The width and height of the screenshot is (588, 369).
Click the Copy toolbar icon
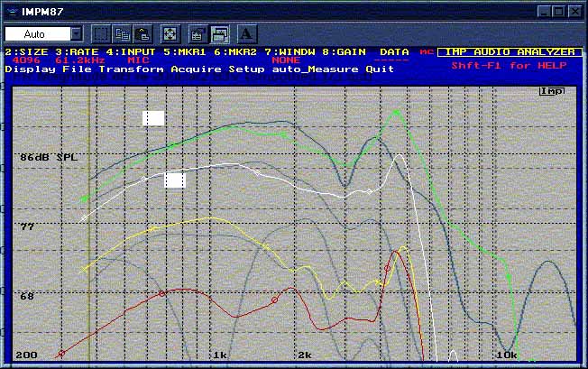[122, 34]
